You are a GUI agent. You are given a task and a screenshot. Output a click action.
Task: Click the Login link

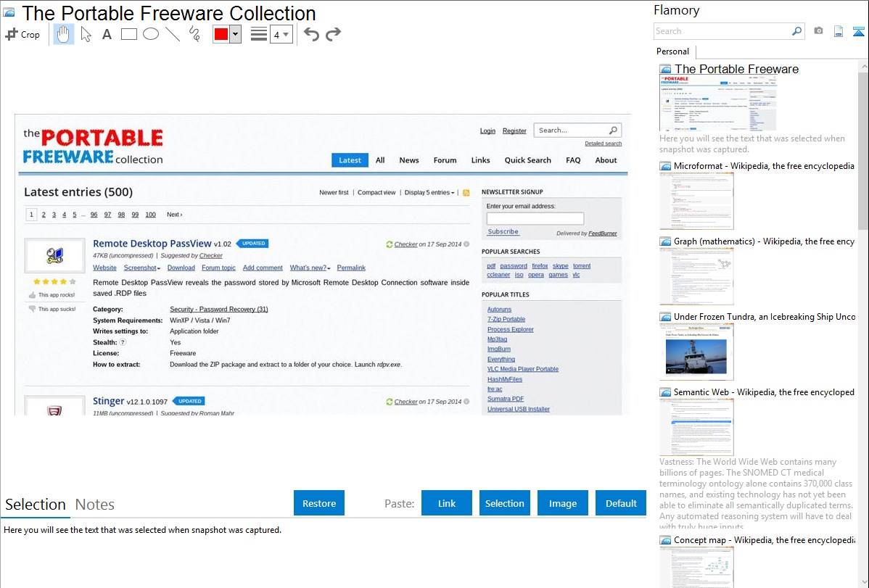click(x=487, y=131)
